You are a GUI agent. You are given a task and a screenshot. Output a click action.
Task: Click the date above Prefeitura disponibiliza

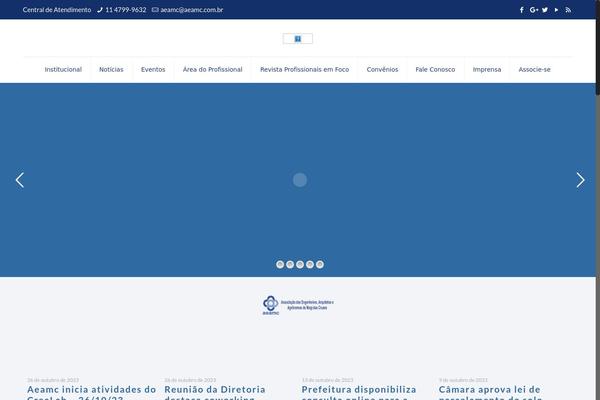pos(328,380)
